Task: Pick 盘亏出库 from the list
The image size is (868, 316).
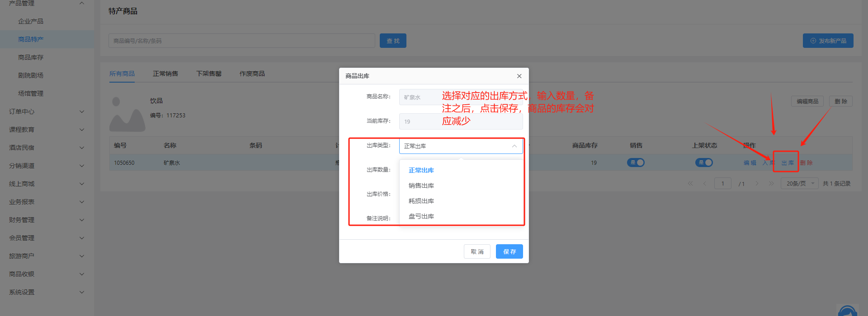Action: pos(421,216)
